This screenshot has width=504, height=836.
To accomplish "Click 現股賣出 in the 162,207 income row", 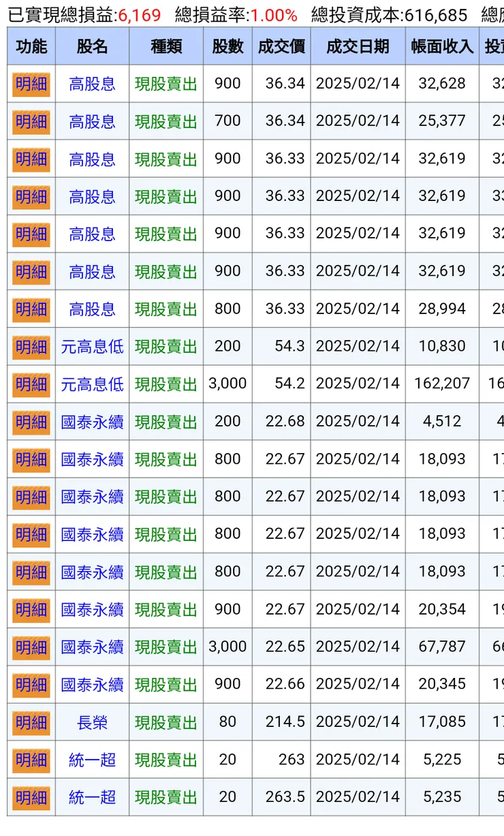I will point(166,384).
